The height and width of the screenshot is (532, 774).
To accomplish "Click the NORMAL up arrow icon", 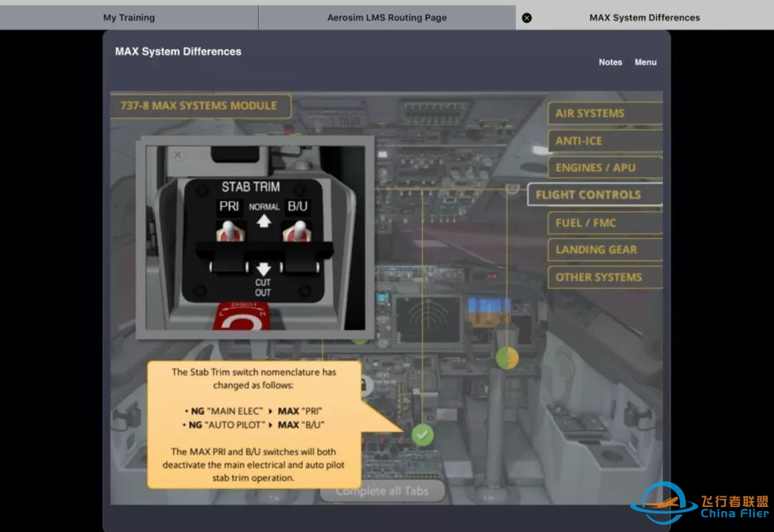I will pyautogui.click(x=264, y=221).
